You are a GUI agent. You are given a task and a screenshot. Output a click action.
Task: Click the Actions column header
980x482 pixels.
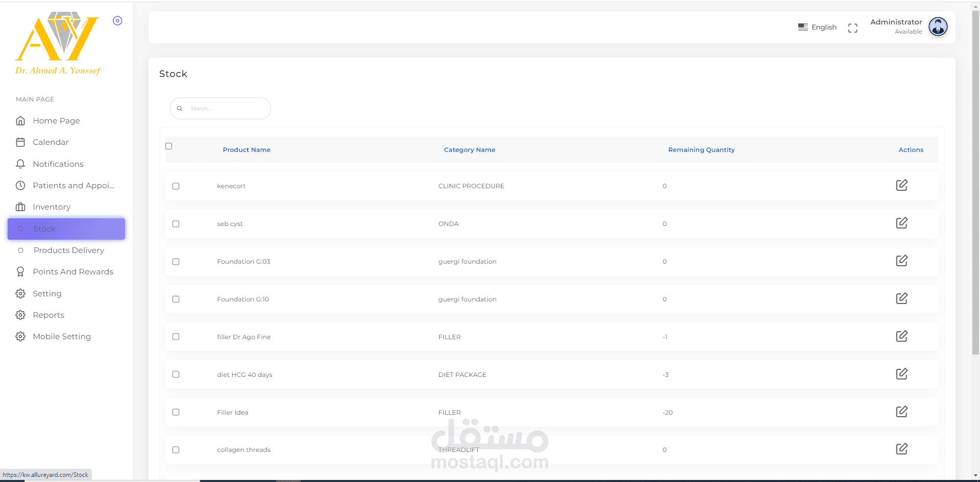pyautogui.click(x=911, y=150)
